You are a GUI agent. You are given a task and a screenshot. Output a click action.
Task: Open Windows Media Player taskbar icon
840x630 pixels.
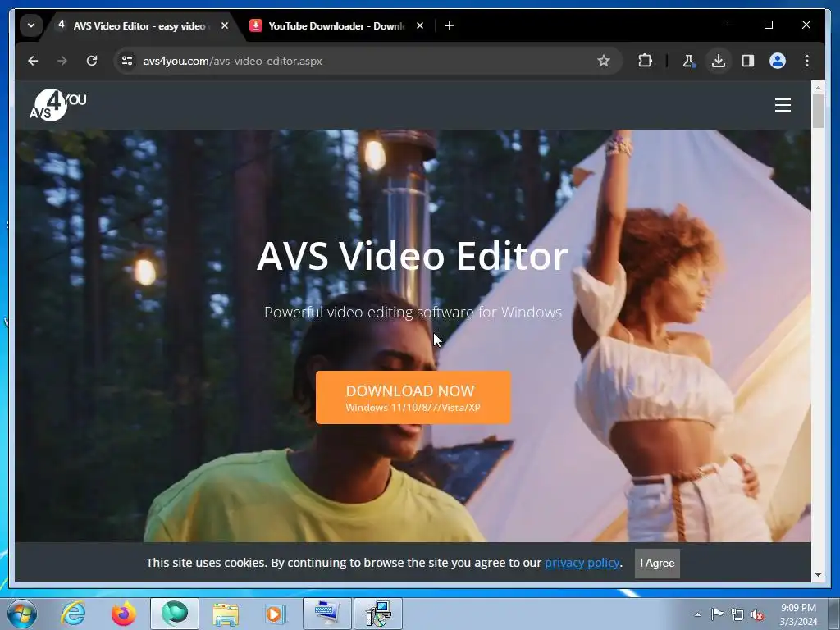coord(276,614)
